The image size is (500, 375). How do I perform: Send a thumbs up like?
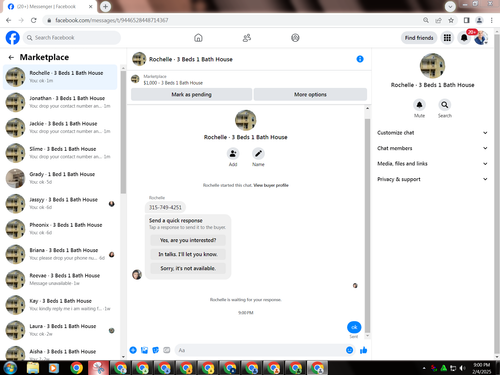point(363,350)
